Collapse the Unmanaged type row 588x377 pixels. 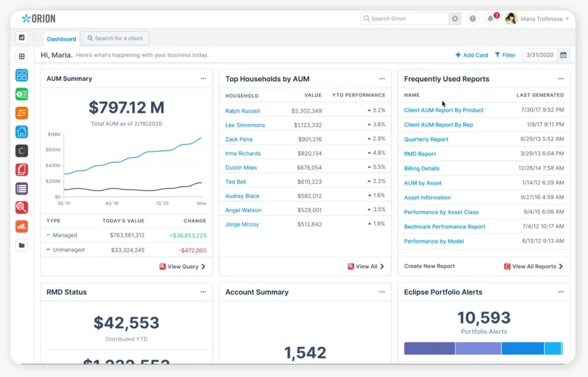click(x=48, y=250)
